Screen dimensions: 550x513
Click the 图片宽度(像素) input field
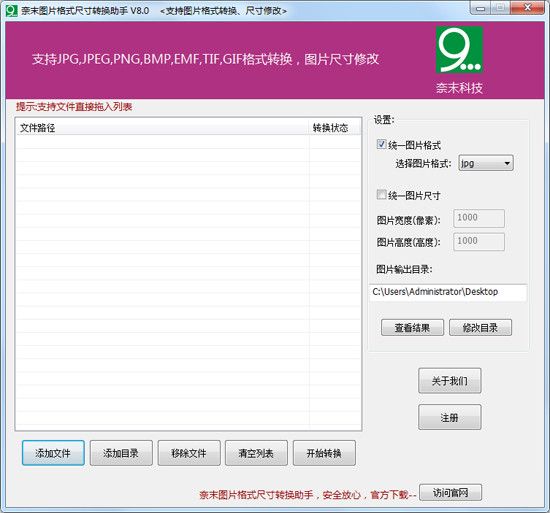pyautogui.click(x=479, y=218)
